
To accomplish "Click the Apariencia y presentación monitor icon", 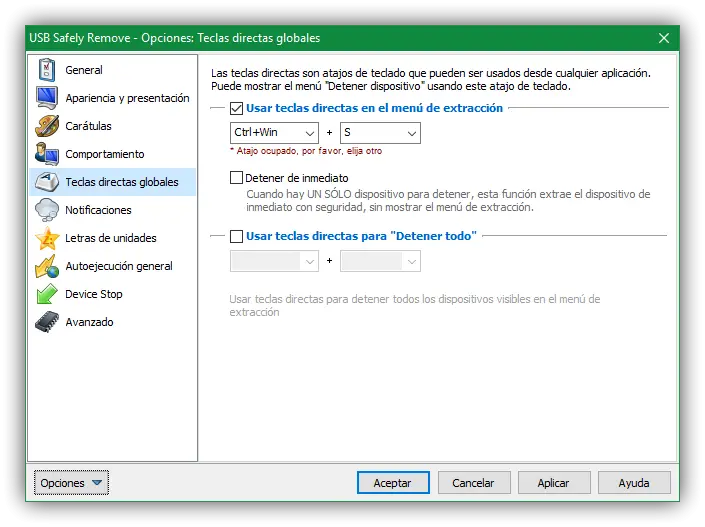I will point(47,98).
